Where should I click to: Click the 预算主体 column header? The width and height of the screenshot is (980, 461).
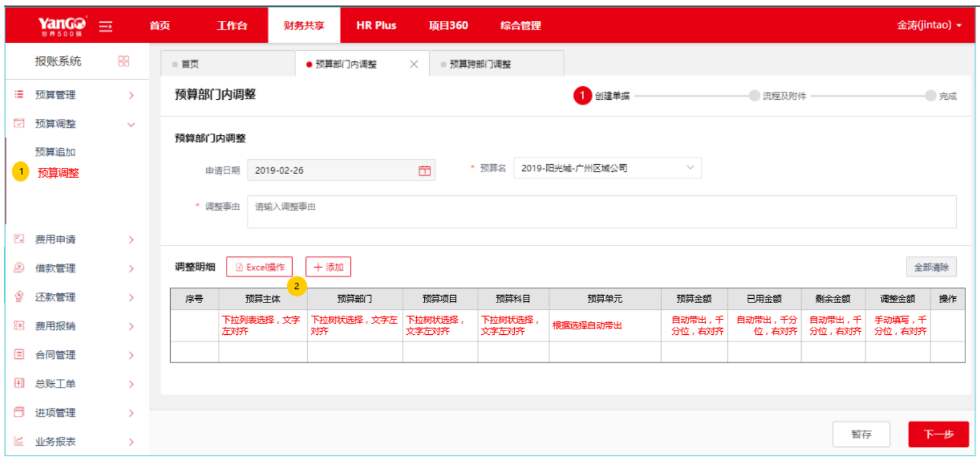point(263,299)
